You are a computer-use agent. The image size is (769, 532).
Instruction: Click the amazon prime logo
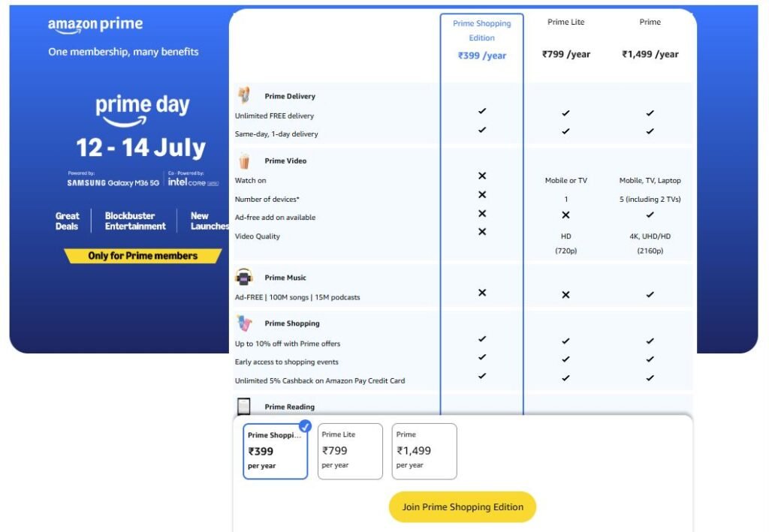(95, 26)
